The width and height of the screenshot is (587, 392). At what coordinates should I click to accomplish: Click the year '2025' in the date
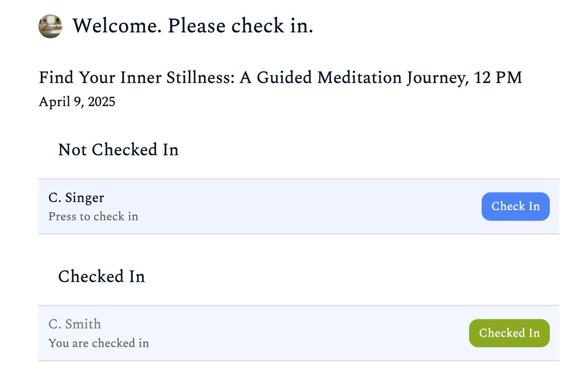click(102, 102)
